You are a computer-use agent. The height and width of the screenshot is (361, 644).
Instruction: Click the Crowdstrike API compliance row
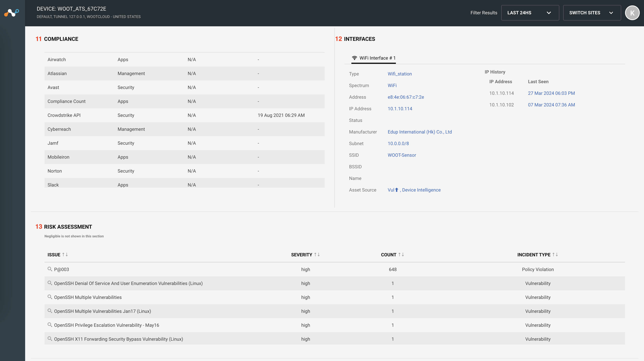[184, 115]
